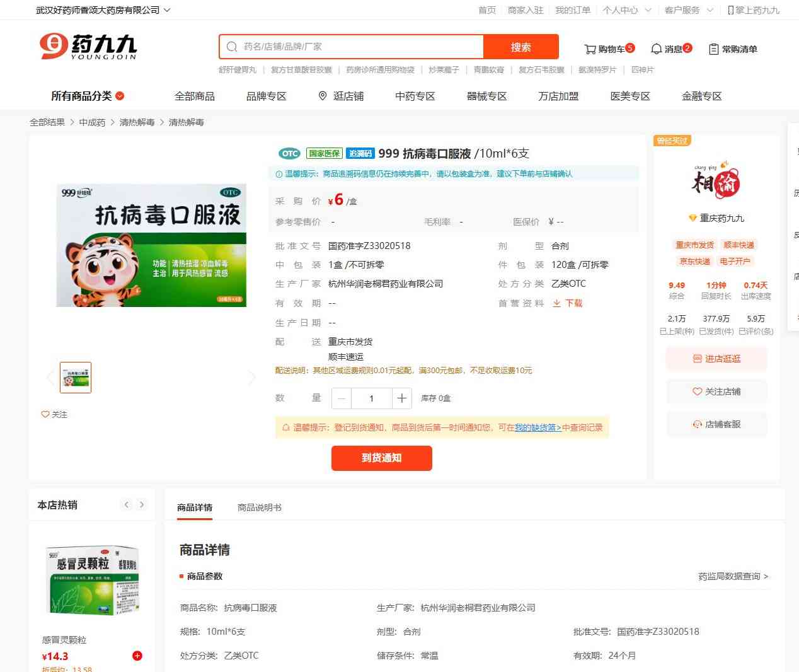799x672 pixels.
Task: Open the 药监局数据查询 link
Action: (733, 576)
